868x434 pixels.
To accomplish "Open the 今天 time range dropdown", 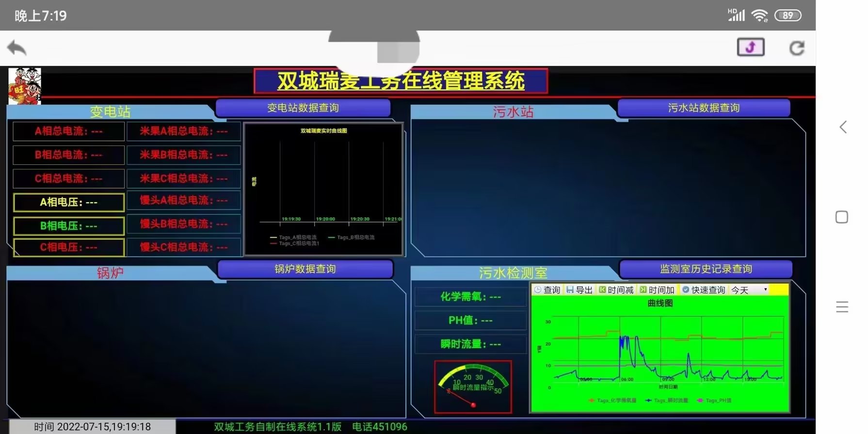I will (x=749, y=290).
